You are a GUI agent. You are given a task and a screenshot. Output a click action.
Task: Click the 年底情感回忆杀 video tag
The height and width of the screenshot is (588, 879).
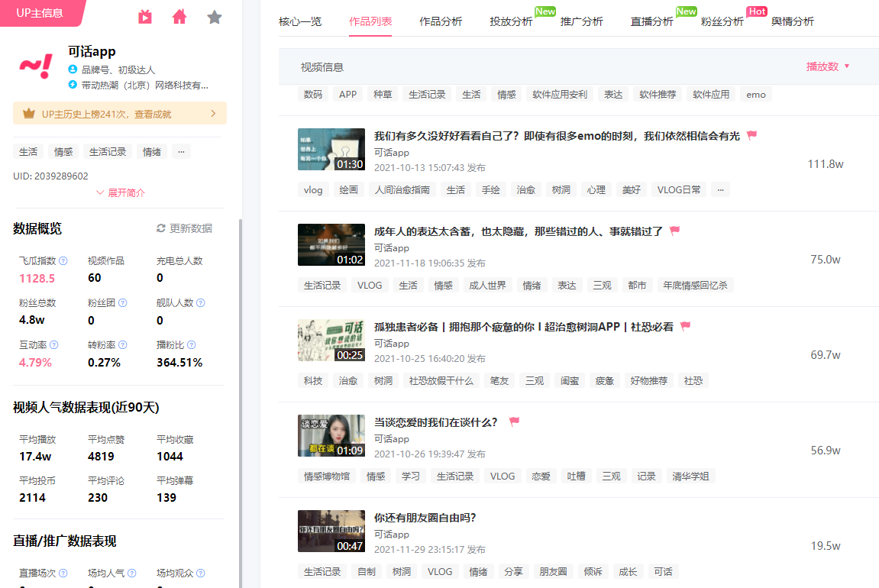point(695,286)
